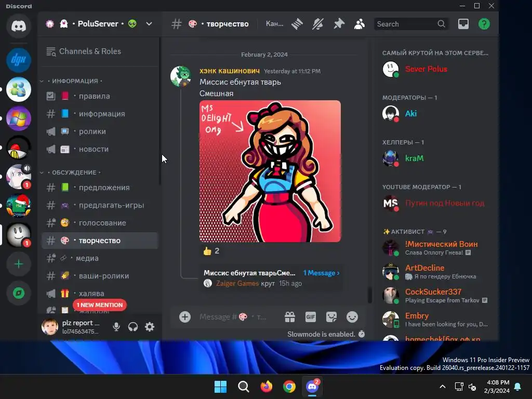The height and width of the screenshot is (399, 532).
Task: Open User Settings gear
Action: pyautogui.click(x=150, y=327)
